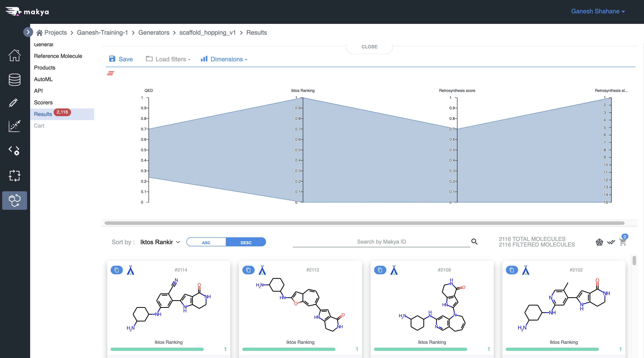Click the CLOSE button

pos(369,47)
